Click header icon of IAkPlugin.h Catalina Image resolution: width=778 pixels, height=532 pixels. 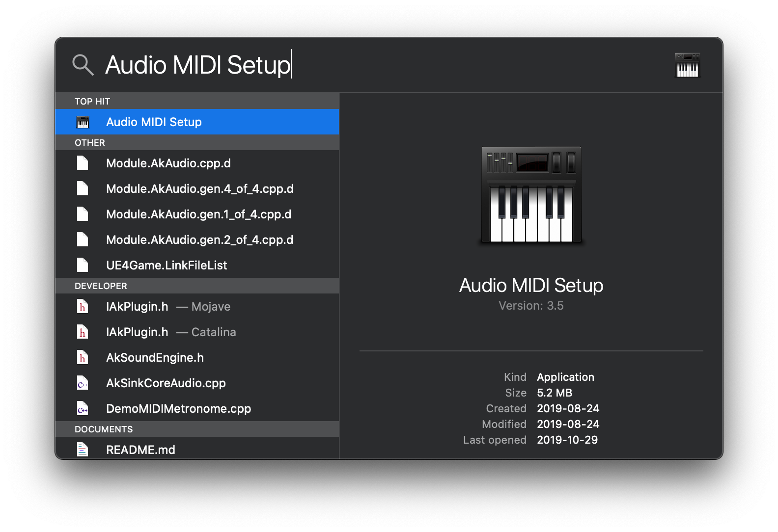click(x=83, y=332)
